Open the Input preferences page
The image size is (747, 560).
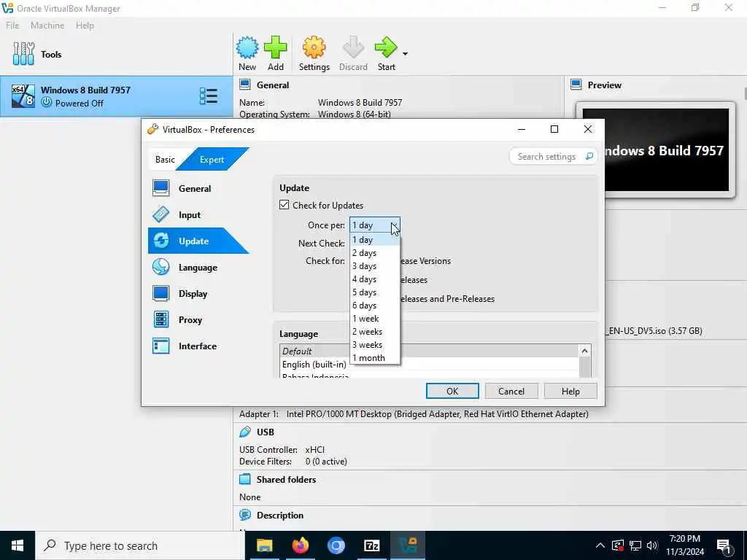point(189,215)
